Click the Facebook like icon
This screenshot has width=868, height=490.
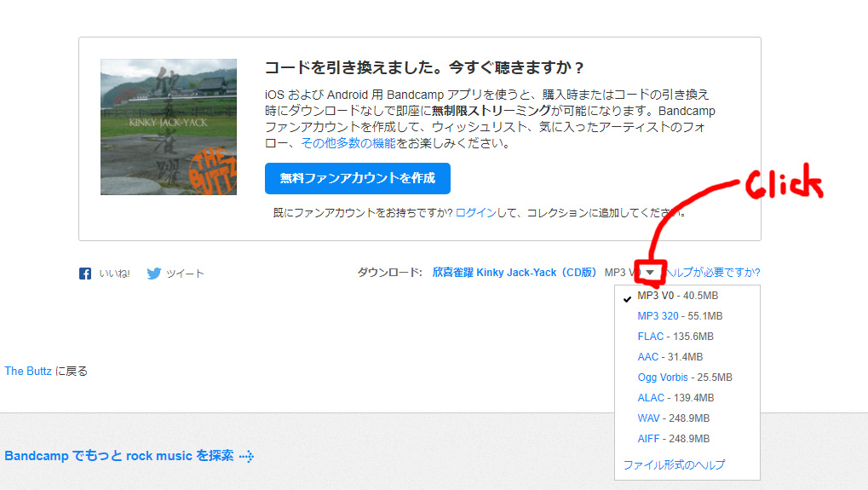(x=85, y=274)
